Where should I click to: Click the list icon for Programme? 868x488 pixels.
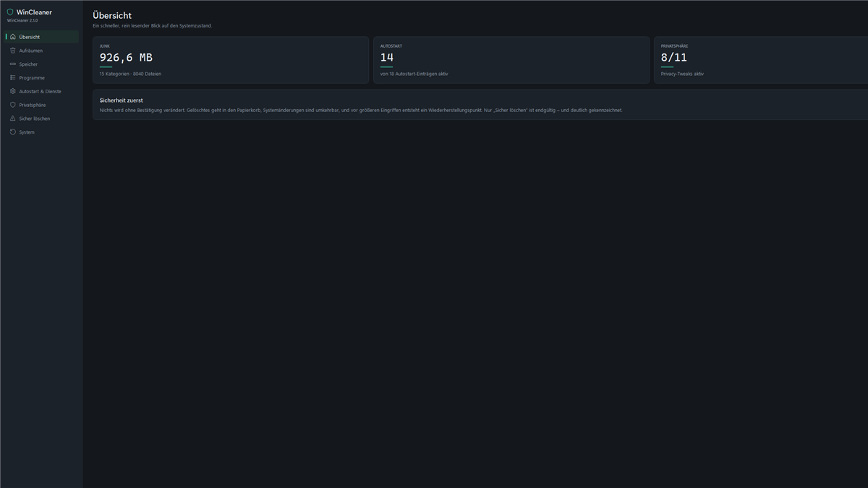tap(13, 77)
